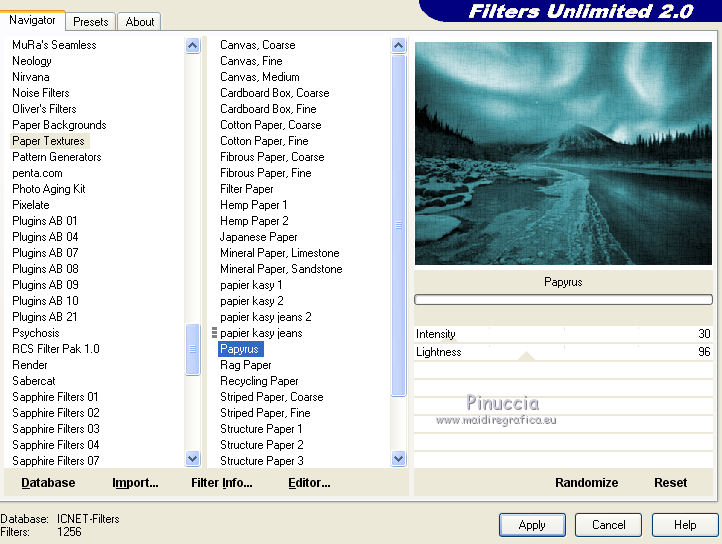Select the Neology category
Viewport: 722px width, 544px height.
tap(32, 61)
